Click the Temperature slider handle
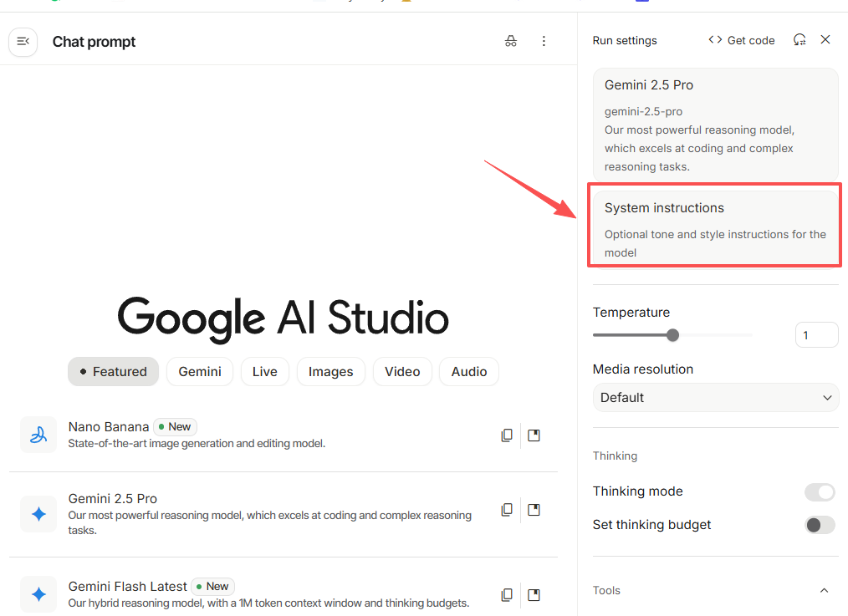This screenshot has height=616, width=848. tap(672, 335)
